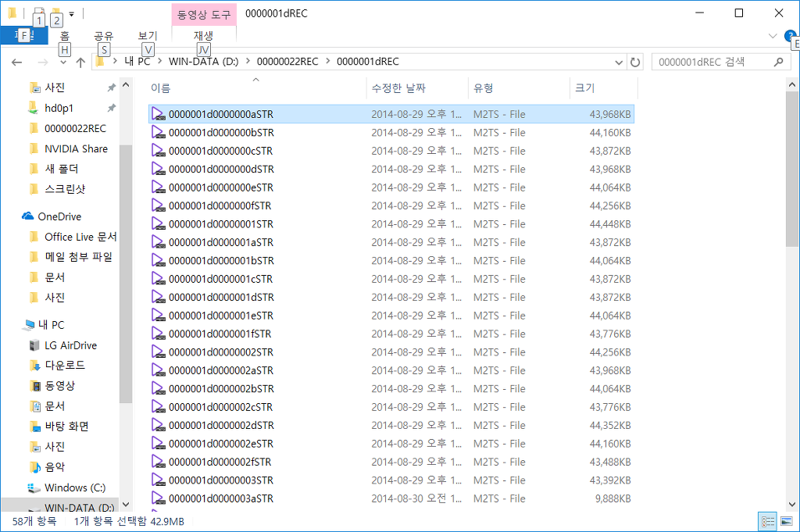Open Office Live 문서 folder
The width and height of the screenshot is (800, 532).
point(80,237)
